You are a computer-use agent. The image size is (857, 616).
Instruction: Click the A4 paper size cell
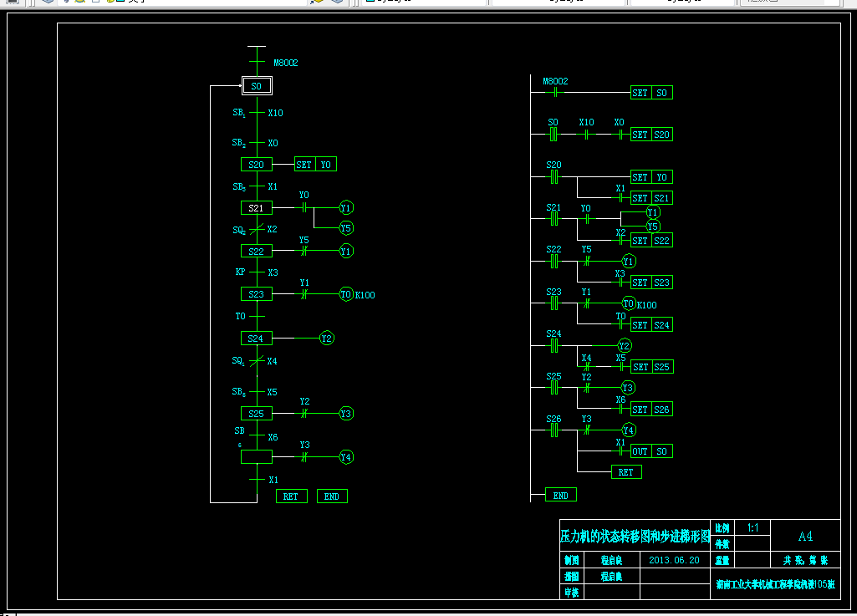tap(805, 537)
